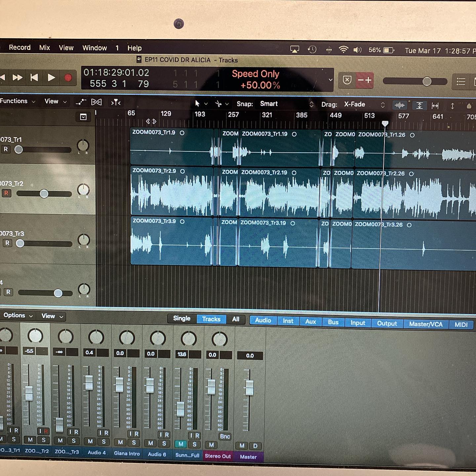This screenshot has width=476, height=476.
Task: Click the Fast Forward transport button
Action: click(x=17, y=77)
